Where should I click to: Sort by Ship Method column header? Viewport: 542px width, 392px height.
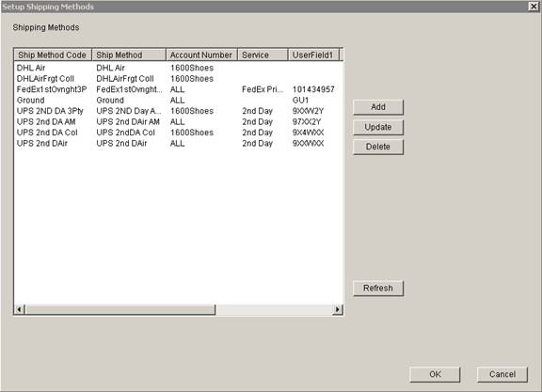click(x=129, y=55)
